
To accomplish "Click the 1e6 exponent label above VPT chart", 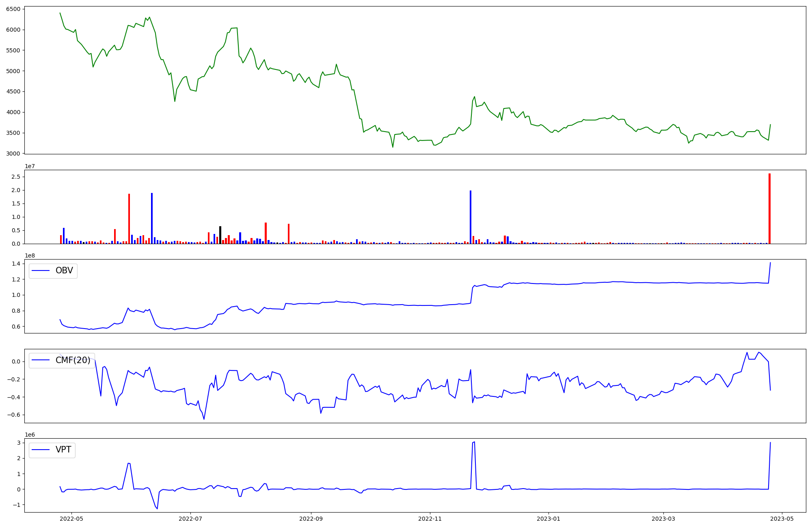I will (30, 435).
